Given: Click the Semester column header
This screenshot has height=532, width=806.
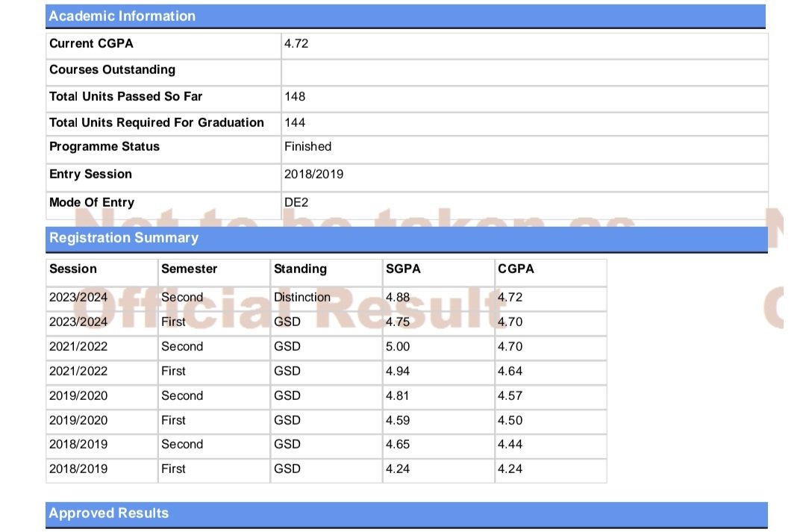Looking at the screenshot, I should click(189, 269).
